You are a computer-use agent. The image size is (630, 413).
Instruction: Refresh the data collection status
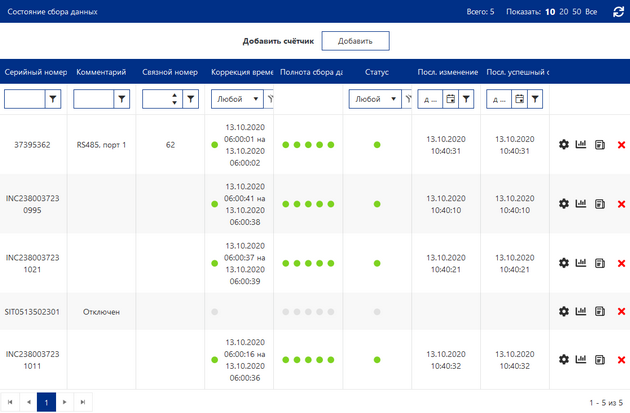pos(618,12)
